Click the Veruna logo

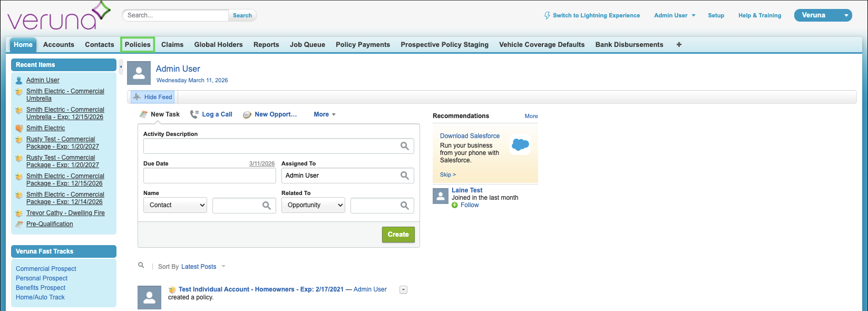point(59,16)
